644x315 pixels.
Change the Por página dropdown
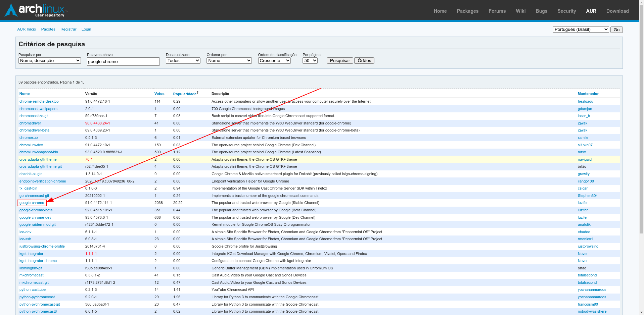(x=310, y=61)
